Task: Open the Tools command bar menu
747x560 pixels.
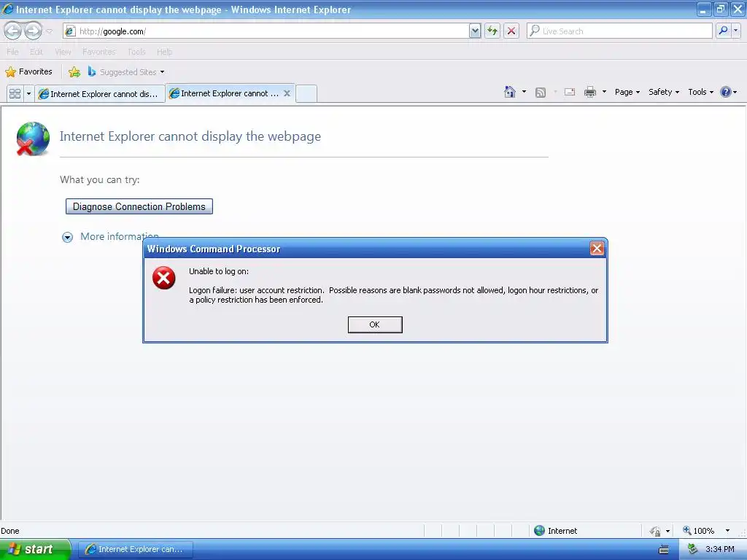Action: click(x=700, y=92)
